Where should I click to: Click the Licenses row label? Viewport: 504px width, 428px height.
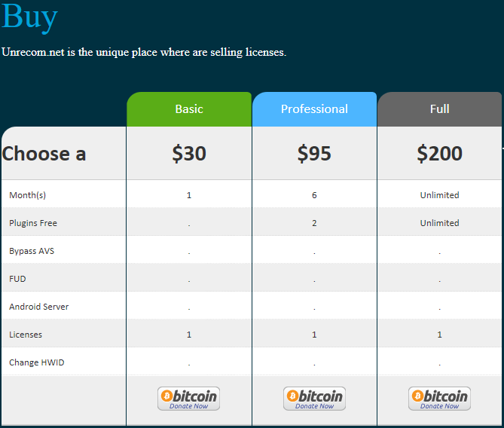(26, 335)
